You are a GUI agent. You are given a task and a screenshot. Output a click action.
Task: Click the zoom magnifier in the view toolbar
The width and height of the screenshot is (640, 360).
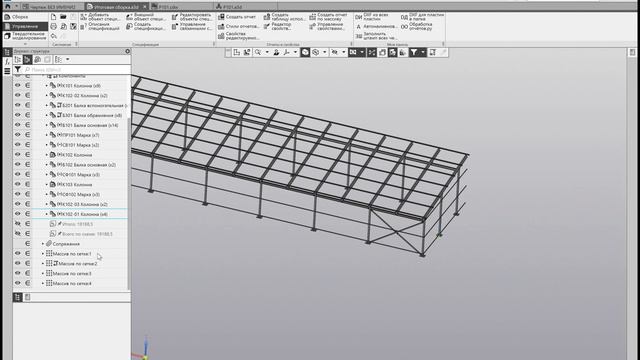pos(258,52)
